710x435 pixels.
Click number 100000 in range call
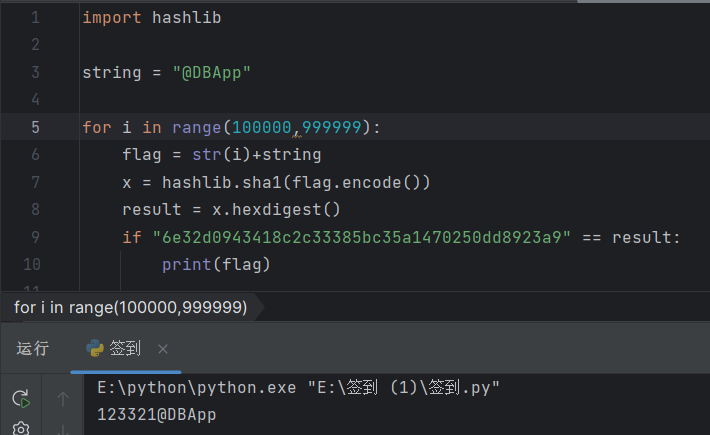pyautogui.click(x=262, y=127)
